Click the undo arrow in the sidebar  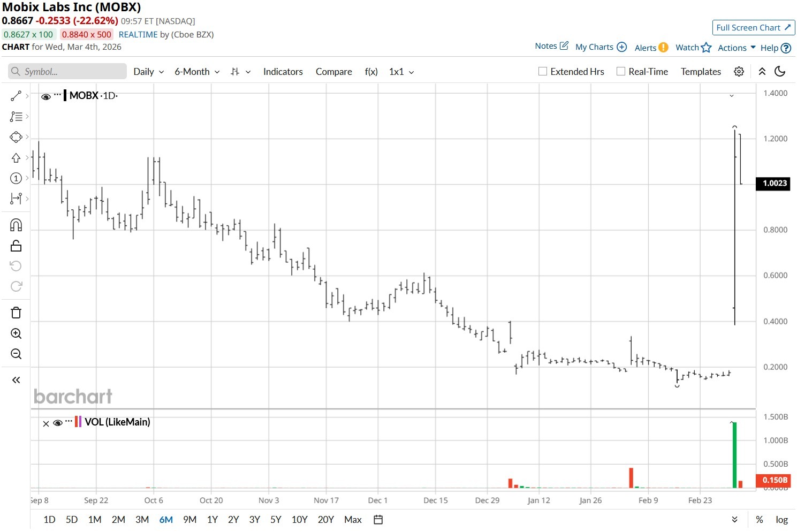[16, 266]
